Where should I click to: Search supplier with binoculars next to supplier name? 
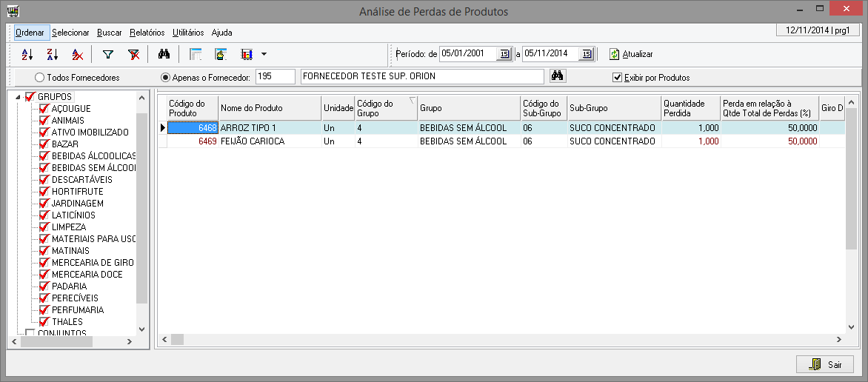point(558,76)
